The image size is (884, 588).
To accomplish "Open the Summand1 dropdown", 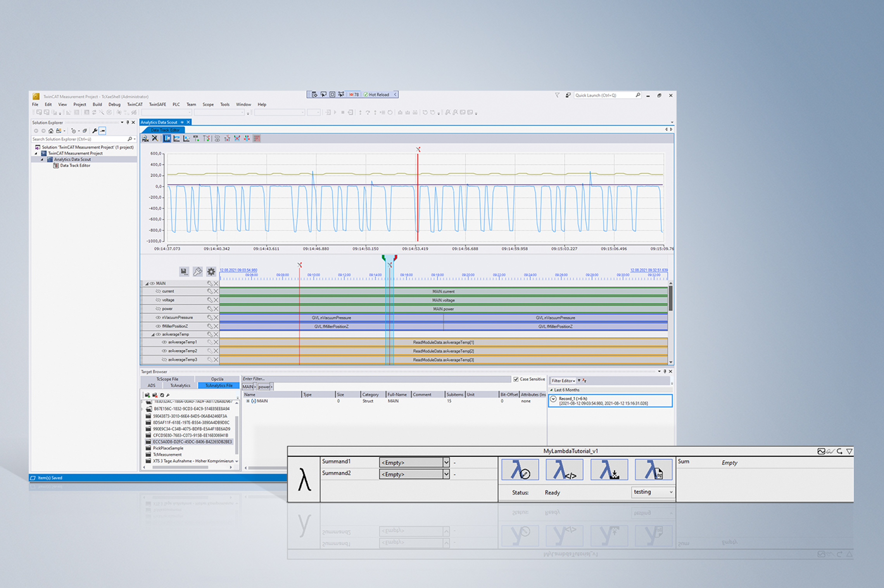I will coord(446,462).
